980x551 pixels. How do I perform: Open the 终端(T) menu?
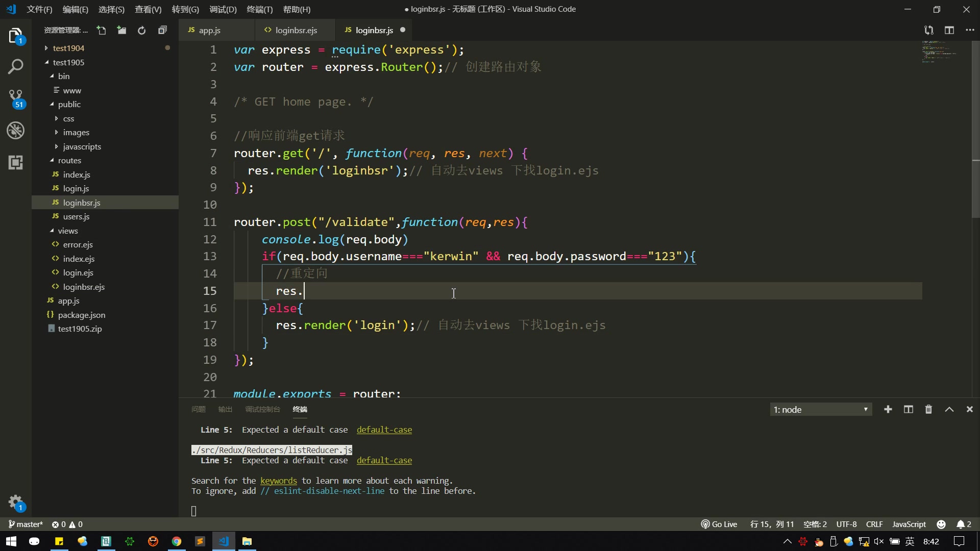(x=259, y=9)
